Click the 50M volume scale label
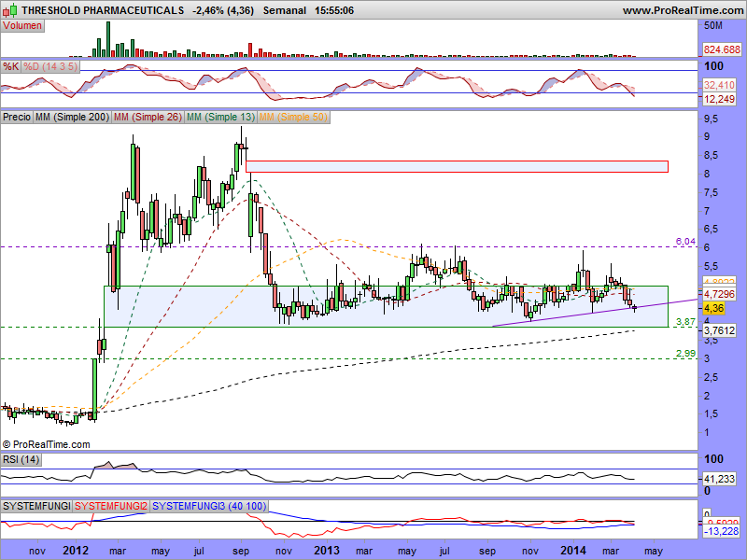The width and height of the screenshot is (747, 560). (x=713, y=26)
